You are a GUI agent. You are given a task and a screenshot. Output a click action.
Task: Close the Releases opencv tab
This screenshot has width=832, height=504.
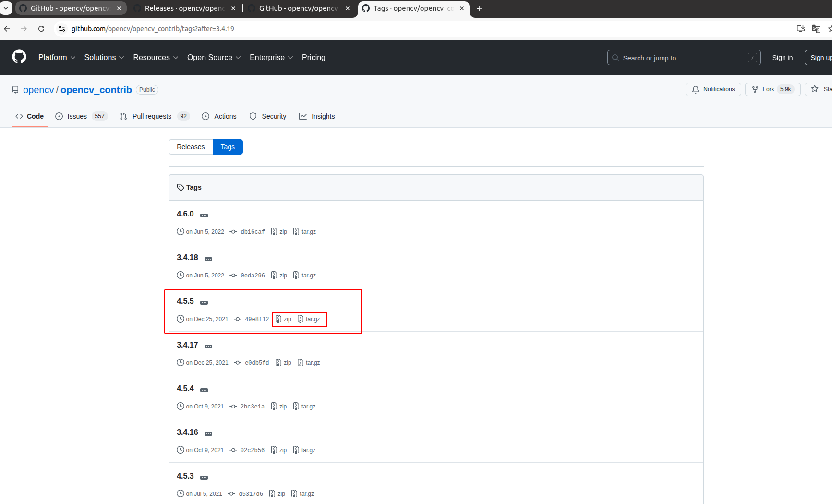click(x=233, y=8)
